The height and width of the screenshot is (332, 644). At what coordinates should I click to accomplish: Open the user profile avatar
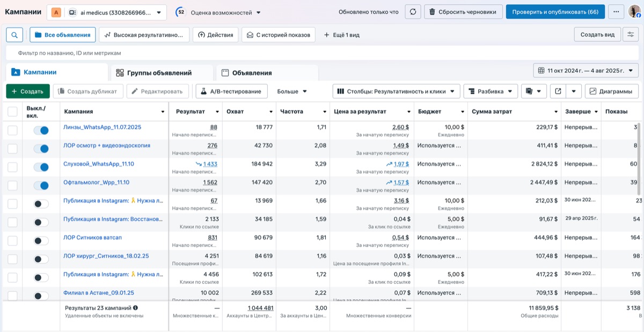coord(635,12)
